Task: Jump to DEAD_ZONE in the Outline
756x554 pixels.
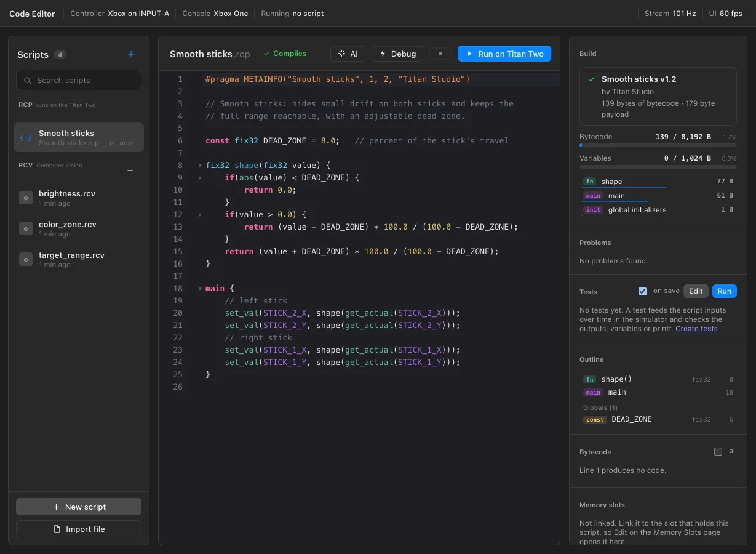Action: (658, 419)
